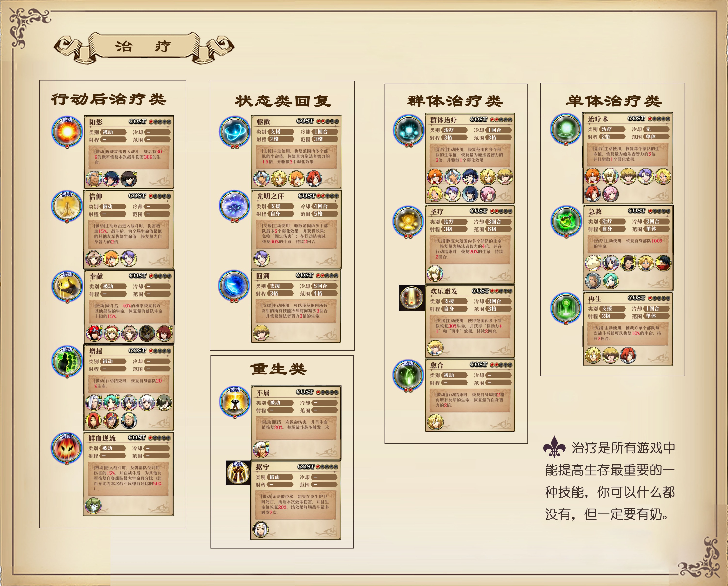Click the 治疗 title banner
728x586 pixels.
coord(144,47)
